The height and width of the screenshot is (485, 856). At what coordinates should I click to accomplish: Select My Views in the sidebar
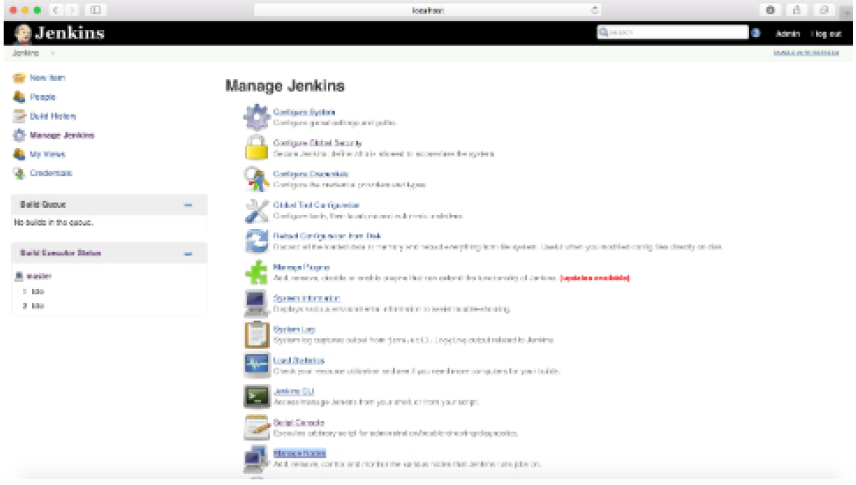tap(47, 155)
